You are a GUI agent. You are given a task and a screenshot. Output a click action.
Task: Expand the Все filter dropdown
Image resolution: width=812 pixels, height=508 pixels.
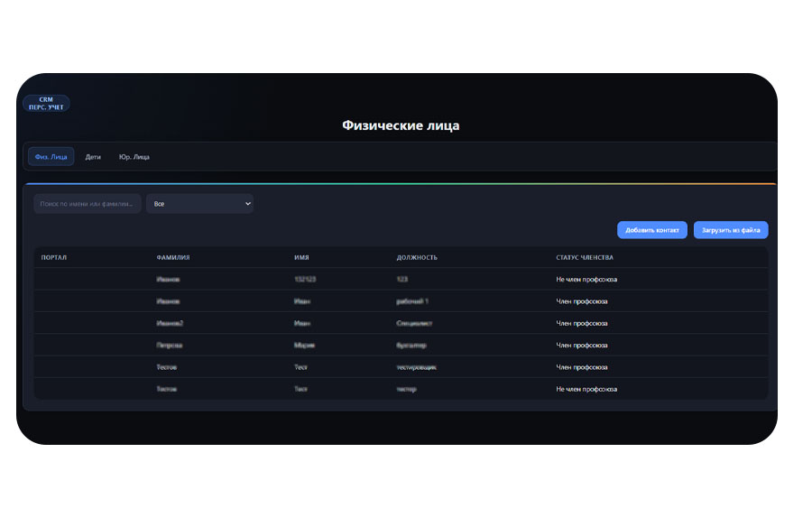tap(200, 204)
